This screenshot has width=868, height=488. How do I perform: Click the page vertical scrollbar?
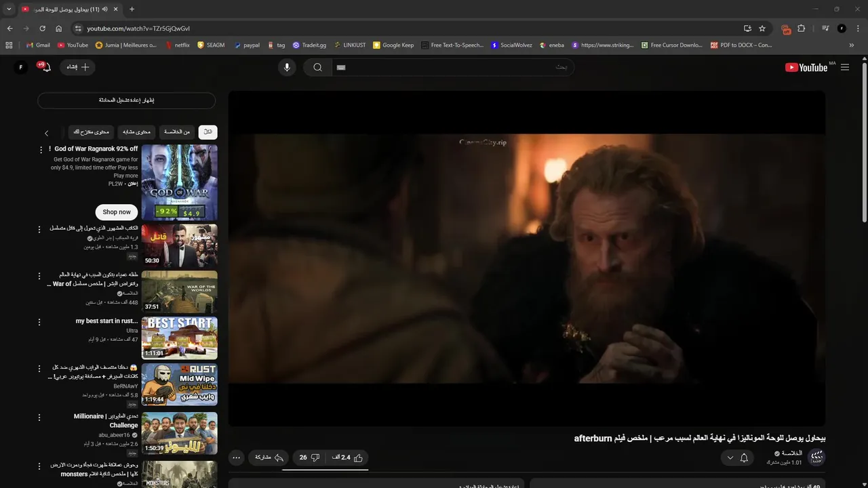coord(864,142)
